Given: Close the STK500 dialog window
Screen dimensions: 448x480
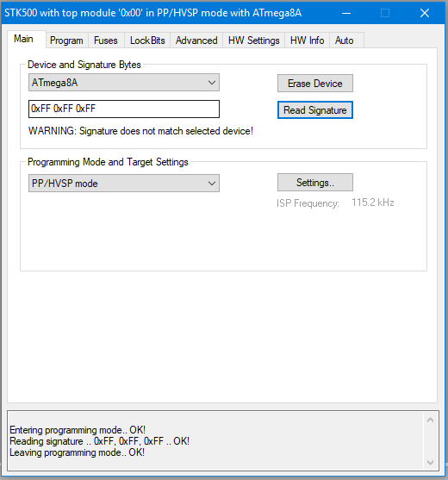Looking at the screenshot, I should click(x=425, y=13).
